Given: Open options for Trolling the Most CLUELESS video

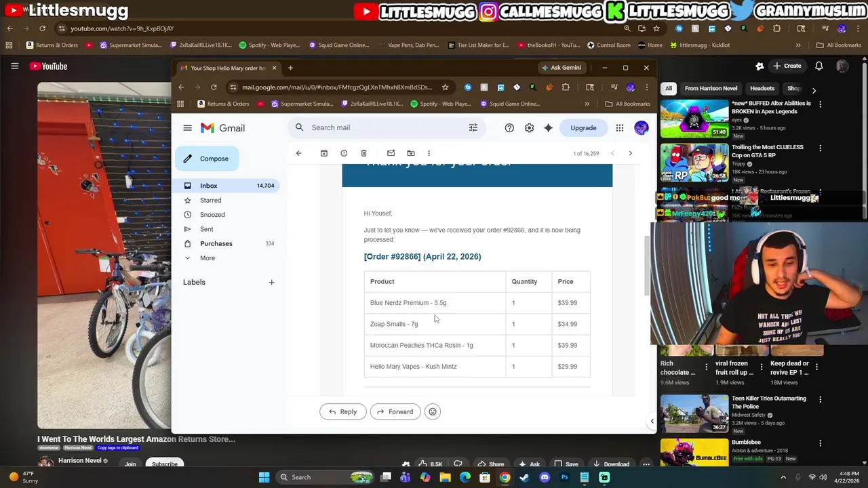Looking at the screenshot, I should [x=820, y=148].
